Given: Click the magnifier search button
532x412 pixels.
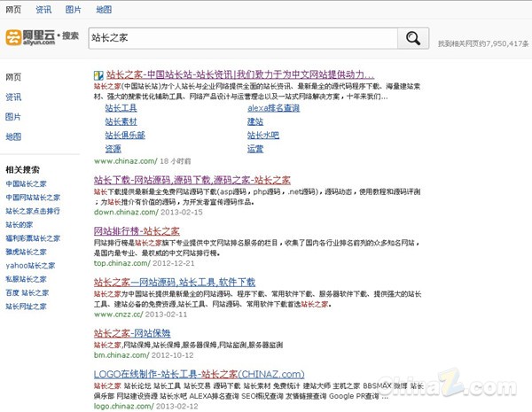Looking at the screenshot, I should (413, 38).
